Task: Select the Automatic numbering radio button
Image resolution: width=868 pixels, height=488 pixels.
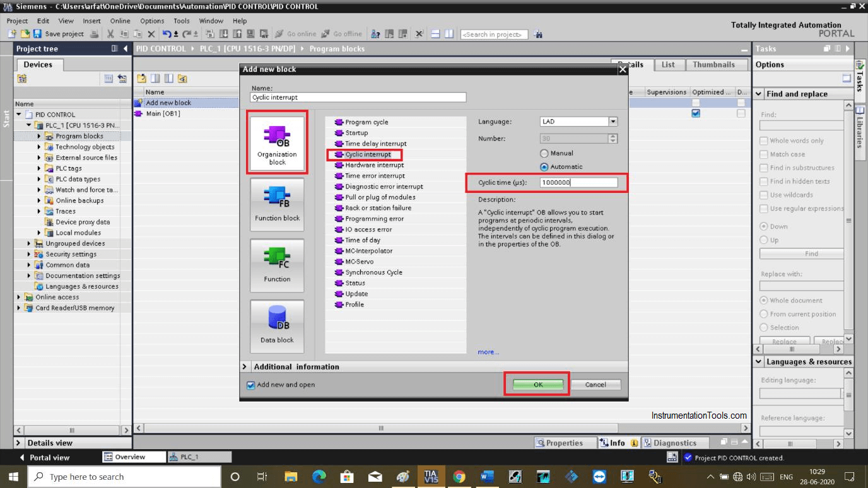Action: pyautogui.click(x=544, y=167)
